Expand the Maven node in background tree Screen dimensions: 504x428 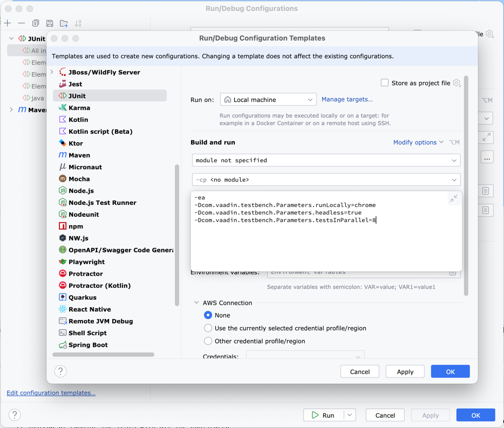click(11, 109)
